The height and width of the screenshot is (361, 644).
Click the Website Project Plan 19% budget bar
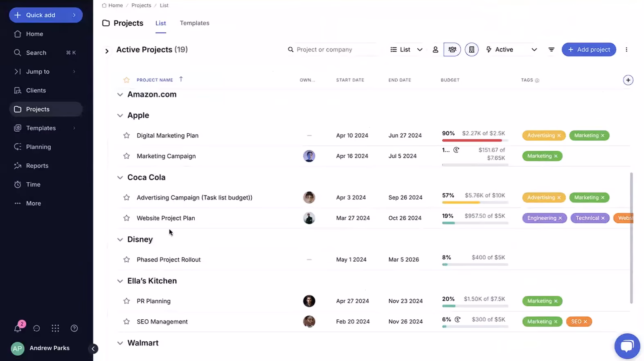point(475,223)
